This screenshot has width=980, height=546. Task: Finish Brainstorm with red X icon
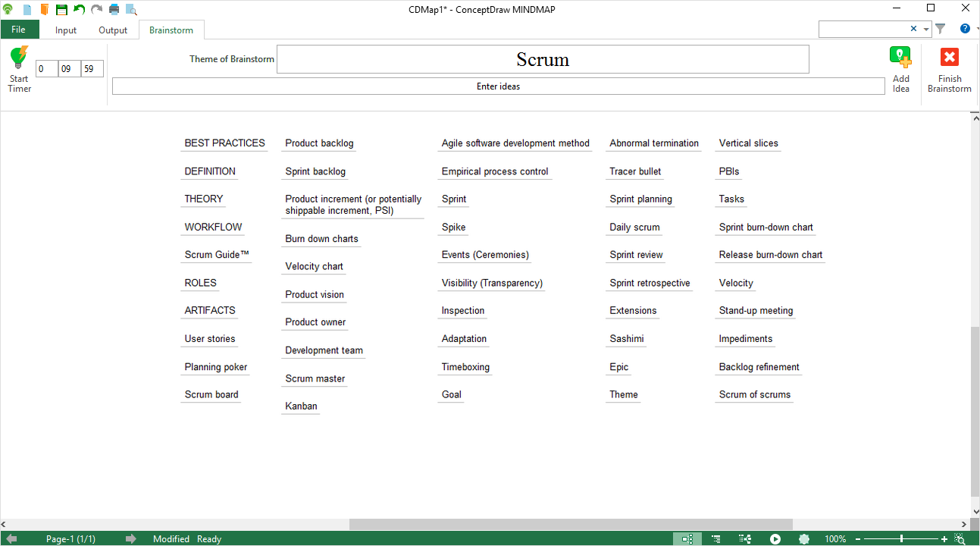click(949, 69)
